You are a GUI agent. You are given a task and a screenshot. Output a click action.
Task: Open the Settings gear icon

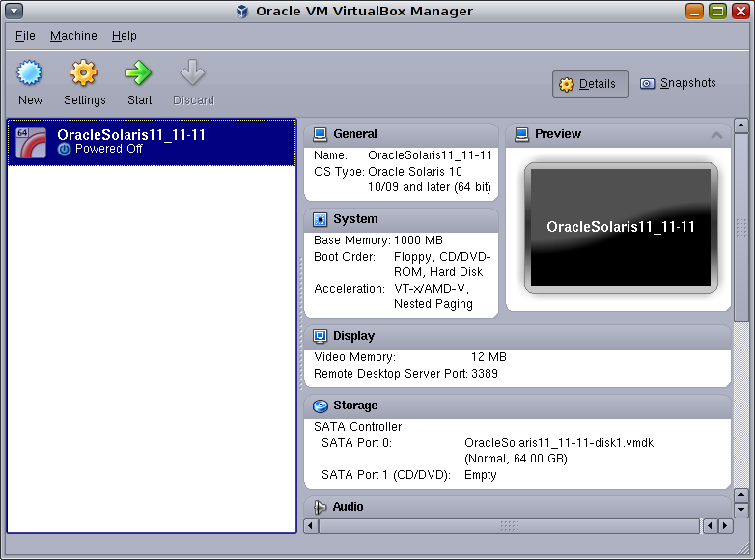pyautogui.click(x=84, y=73)
